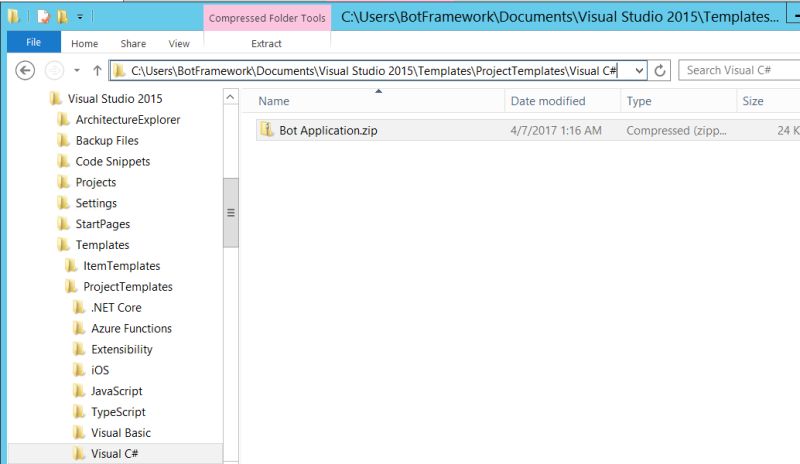Open the Settings folder in the tree
800x464 pixels.
(x=96, y=203)
